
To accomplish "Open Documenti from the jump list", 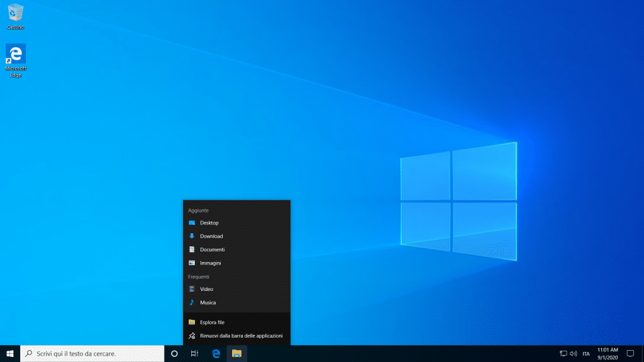I will pos(212,250).
